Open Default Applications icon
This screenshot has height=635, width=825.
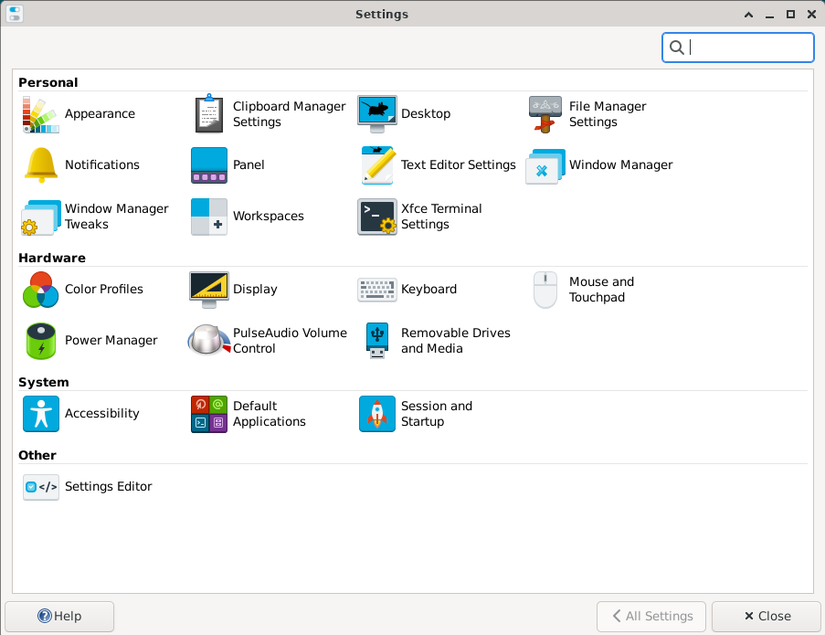[x=209, y=414]
